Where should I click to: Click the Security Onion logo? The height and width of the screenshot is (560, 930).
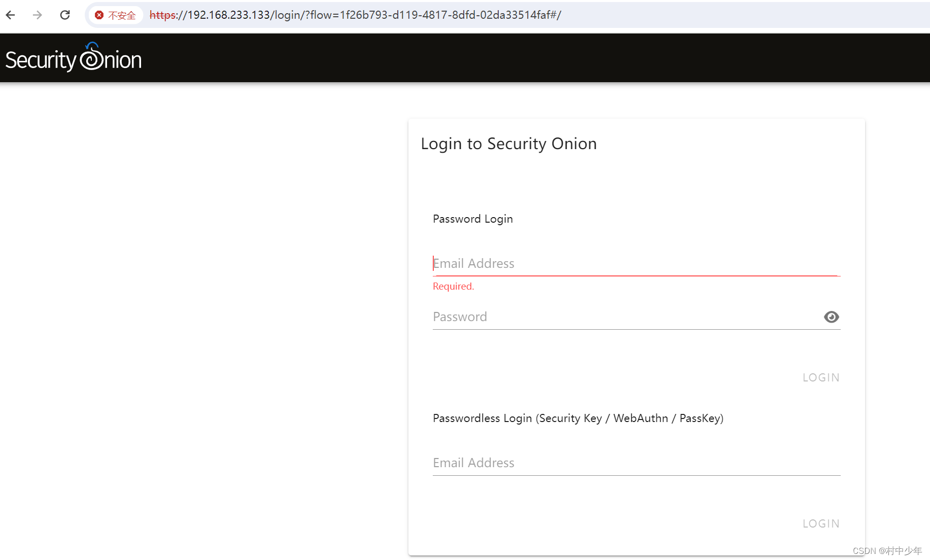(74, 57)
